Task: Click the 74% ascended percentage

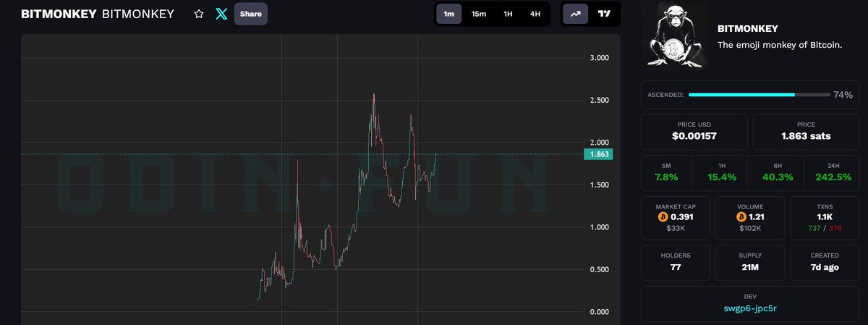Action: 843,95
